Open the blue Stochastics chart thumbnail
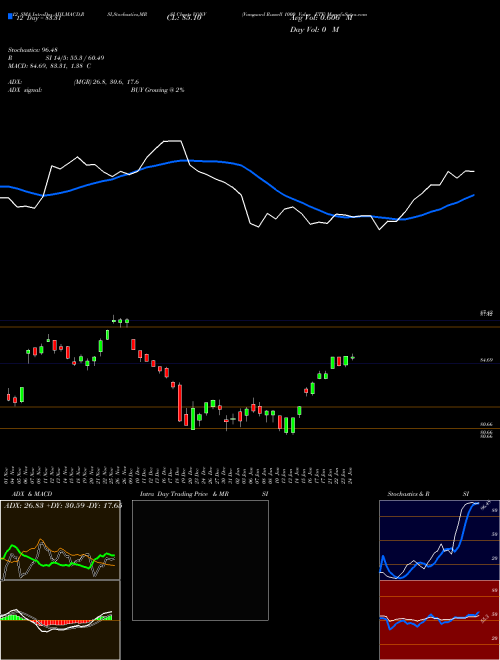This screenshot has width=500, height=660. (x=439, y=540)
